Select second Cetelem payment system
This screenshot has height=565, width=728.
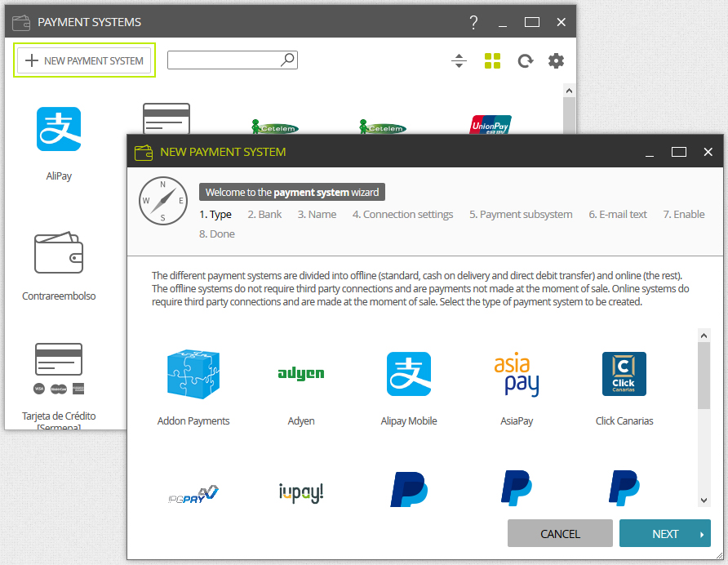pyautogui.click(x=383, y=127)
